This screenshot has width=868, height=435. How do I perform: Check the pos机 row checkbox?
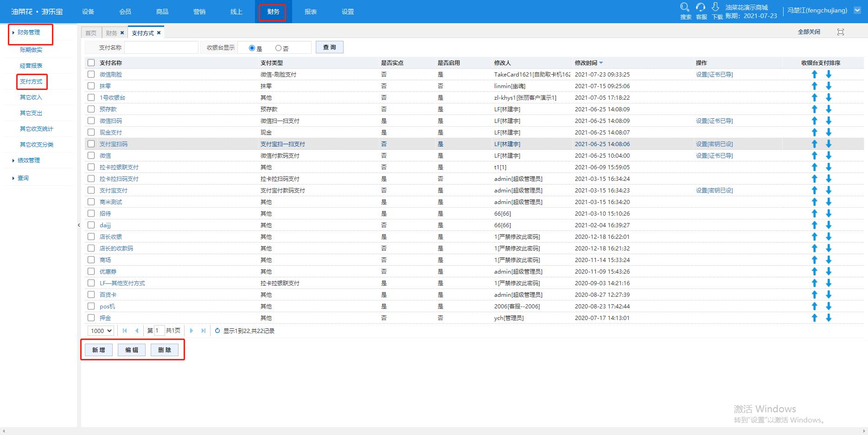pos(91,306)
